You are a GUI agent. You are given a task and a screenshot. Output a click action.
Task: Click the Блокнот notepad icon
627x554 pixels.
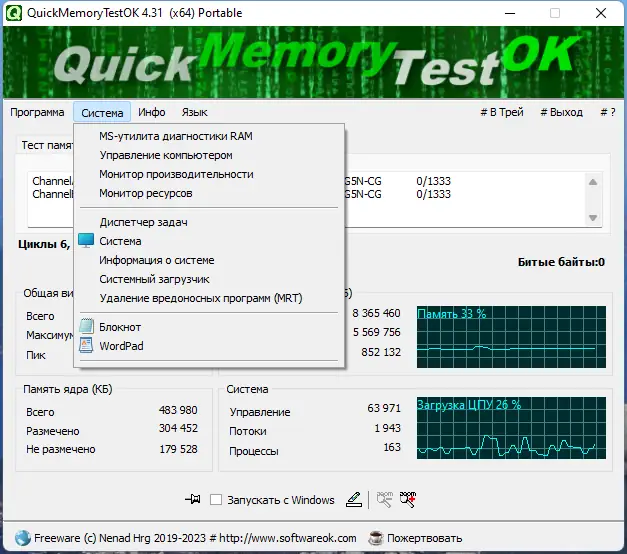[x=86, y=326]
